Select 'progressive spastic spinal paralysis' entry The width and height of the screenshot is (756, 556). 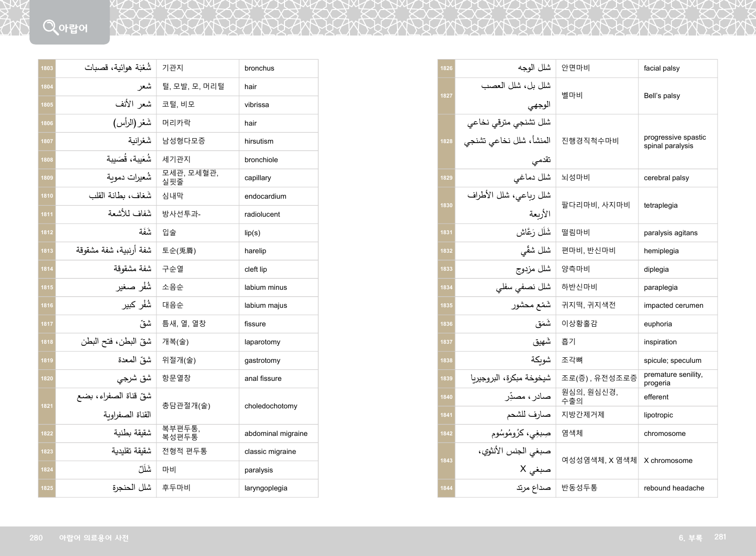point(674,142)
